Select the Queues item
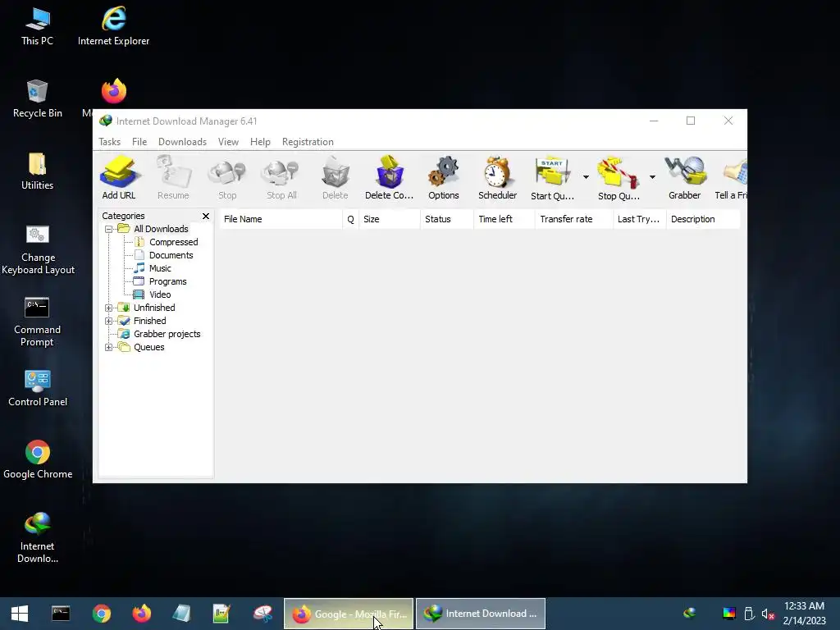Viewport: 840px width, 630px height. (149, 347)
